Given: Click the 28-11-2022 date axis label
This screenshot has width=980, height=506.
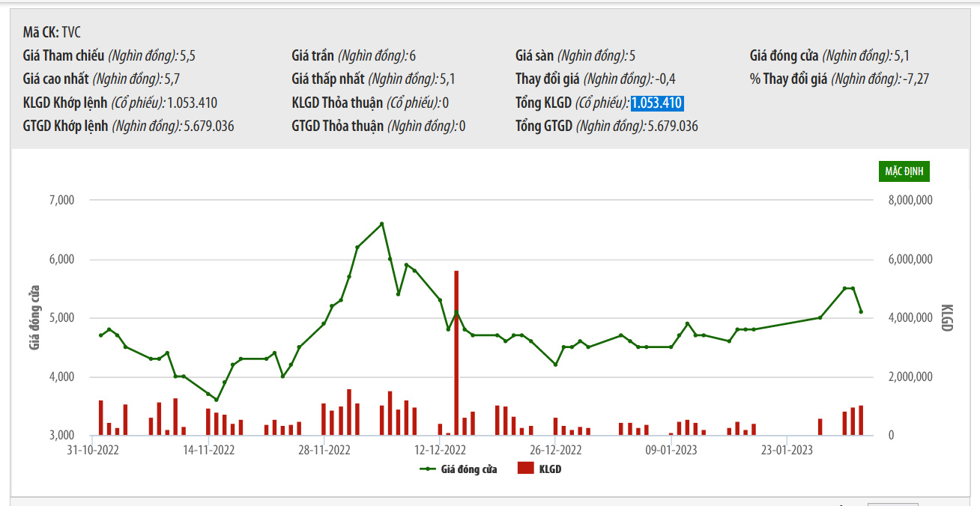Looking at the screenshot, I should tap(324, 450).
